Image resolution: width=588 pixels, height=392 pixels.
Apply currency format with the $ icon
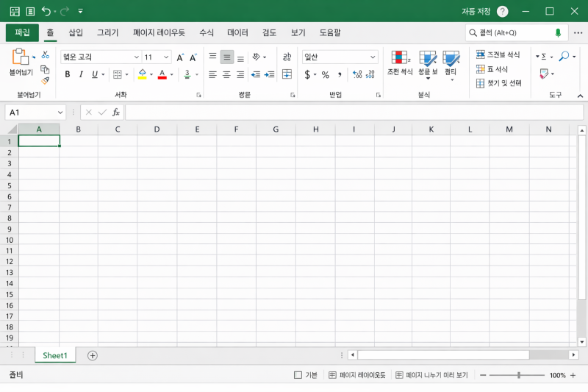[x=307, y=74]
